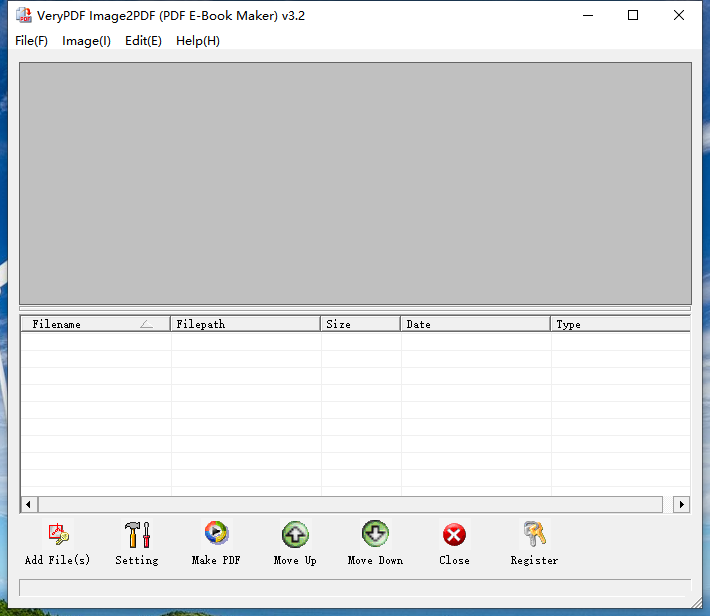Open the Setting tools icon

[x=137, y=534]
